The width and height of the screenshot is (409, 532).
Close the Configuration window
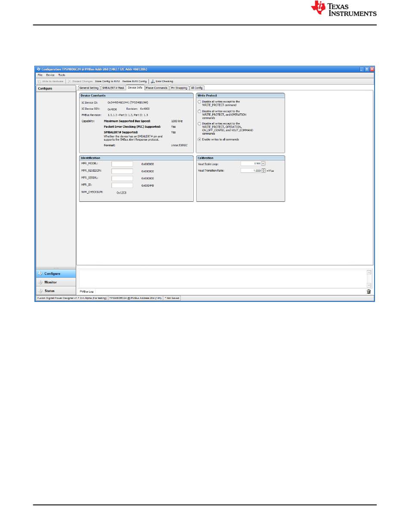pyautogui.click(x=372, y=69)
